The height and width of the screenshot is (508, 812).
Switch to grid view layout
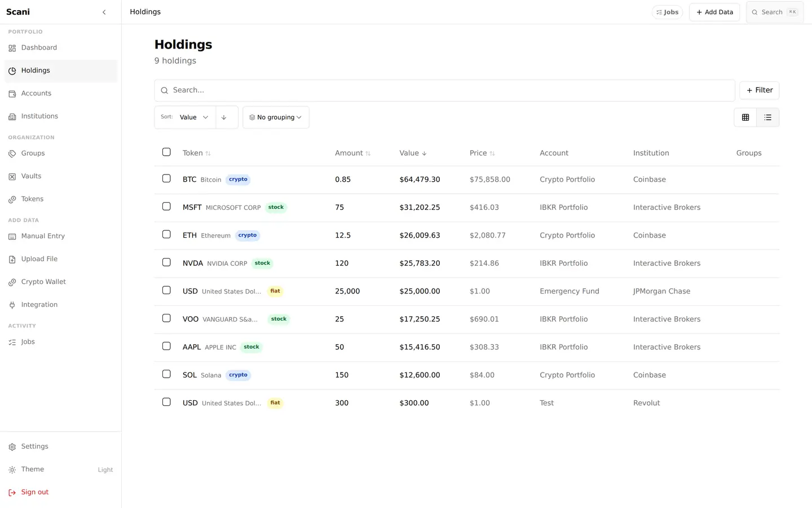[x=745, y=117]
